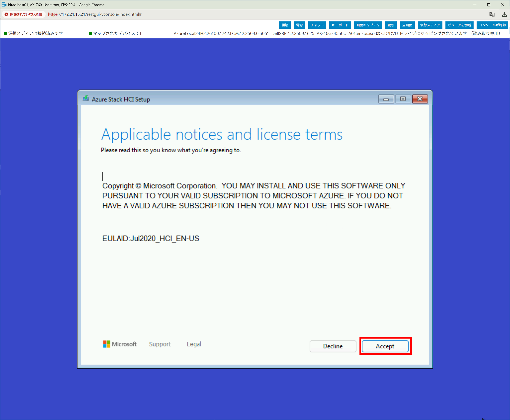The height and width of the screenshot is (420, 510).
Task: Minimize the Azure Stack HCI Setup dialog
Action: pyautogui.click(x=386, y=99)
